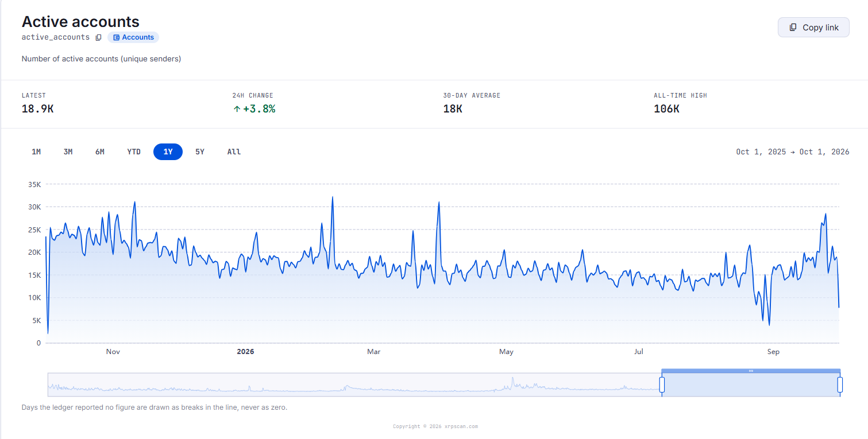Click the "Nov" x-axis label

(x=113, y=352)
